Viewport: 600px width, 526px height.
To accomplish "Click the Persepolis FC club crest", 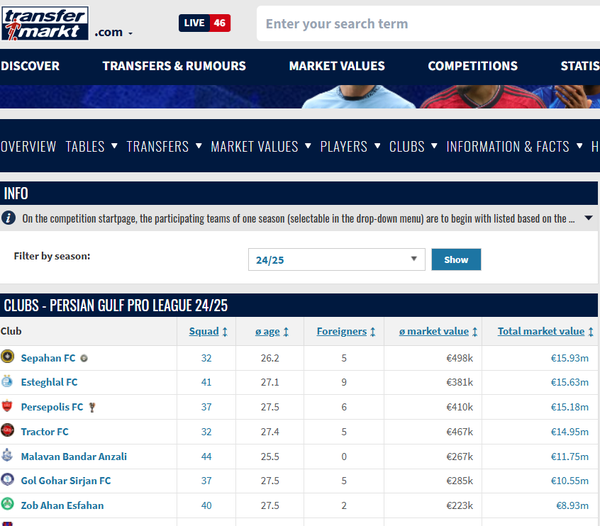I will click(8, 407).
